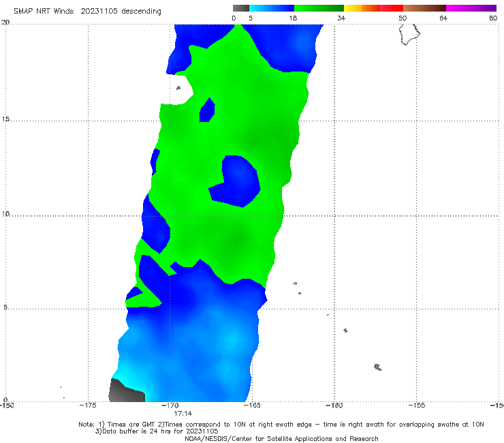Click the latitude label '10' on the left axis
The image size is (504, 443).
(5, 213)
